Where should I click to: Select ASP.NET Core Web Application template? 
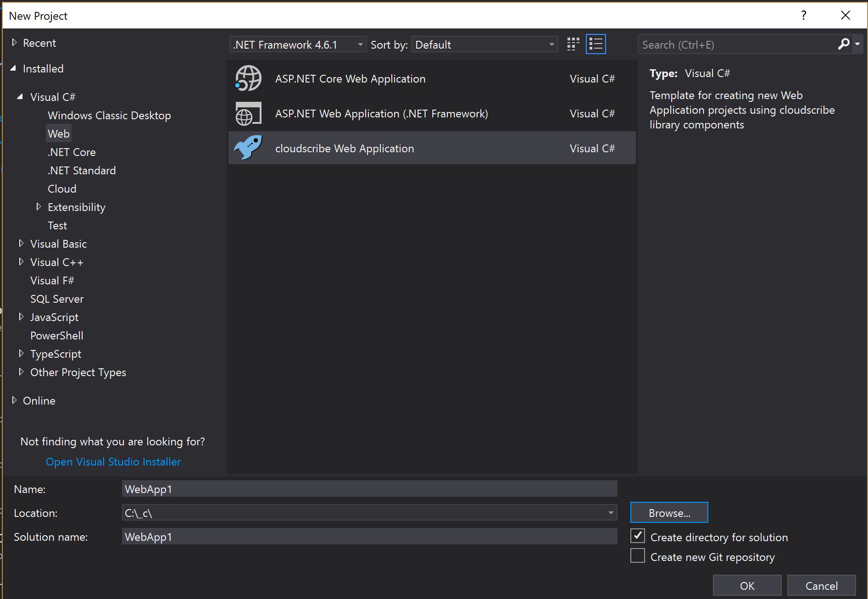point(432,78)
